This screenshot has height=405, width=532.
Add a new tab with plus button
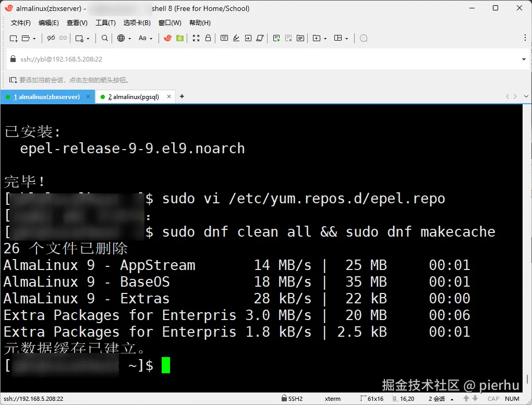click(x=182, y=96)
